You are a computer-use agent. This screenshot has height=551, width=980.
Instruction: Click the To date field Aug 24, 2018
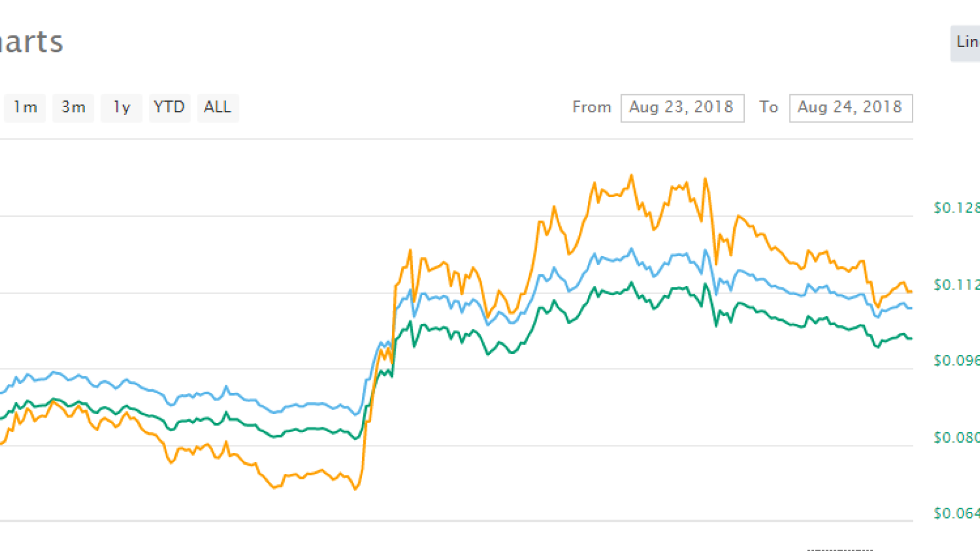(x=851, y=108)
